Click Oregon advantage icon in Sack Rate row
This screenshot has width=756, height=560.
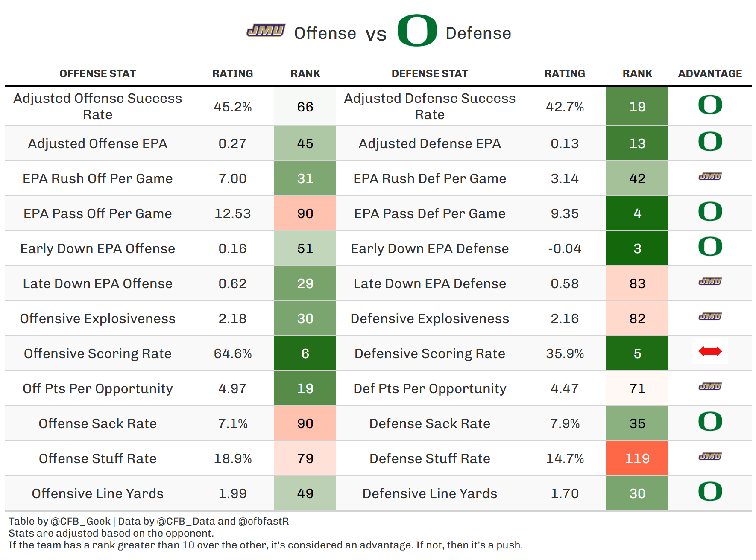pos(710,422)
